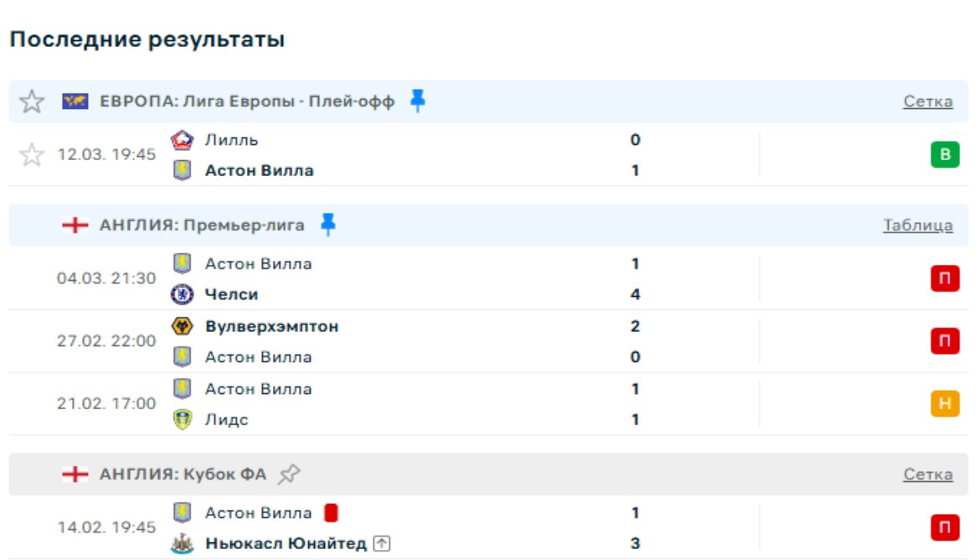Favorite the Lille vs Aston Villa match

tap(32, 155)
